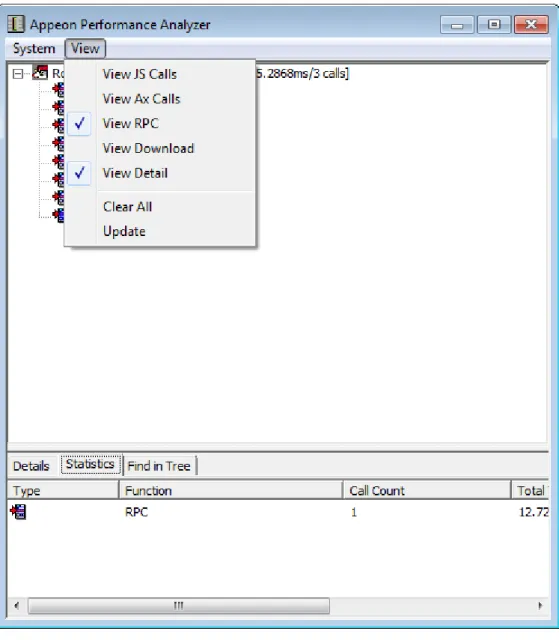
Task: Sort by Call Count column header
Action: point(427,490)
